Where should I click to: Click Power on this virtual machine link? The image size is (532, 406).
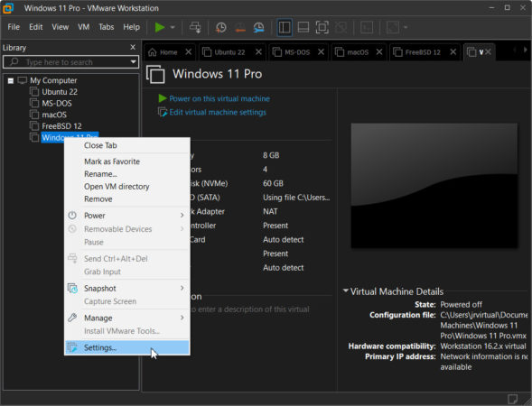219,98
